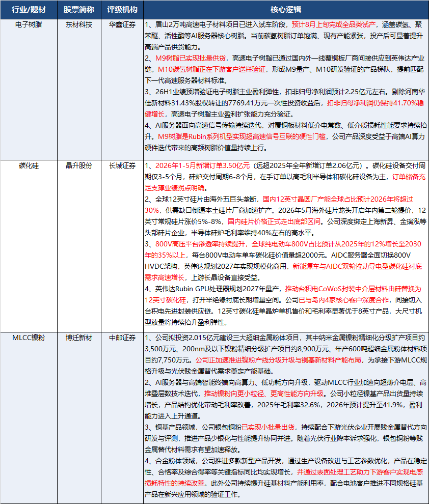Click the line 产品在新兴应用领域的验证工作
Viewport: 429px width, 504px height.
(192, 495)
